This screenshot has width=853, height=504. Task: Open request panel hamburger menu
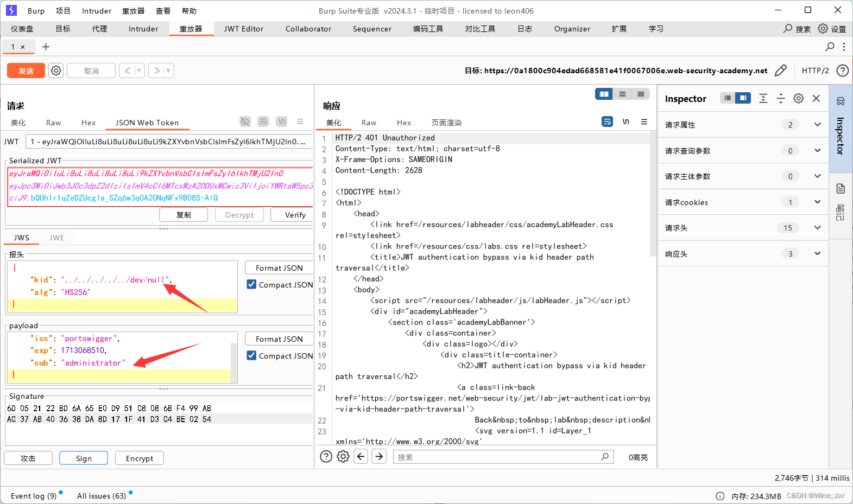(300, 122)
